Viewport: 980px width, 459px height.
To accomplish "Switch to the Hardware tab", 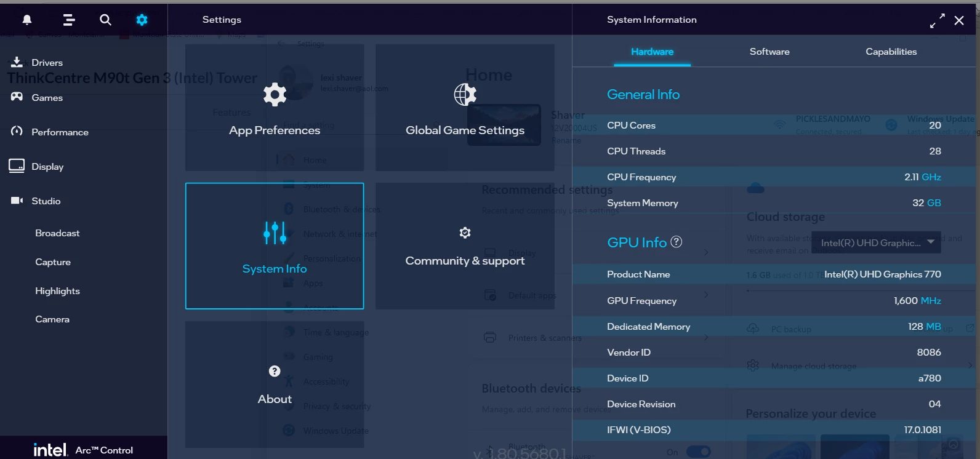I will 652,52.
